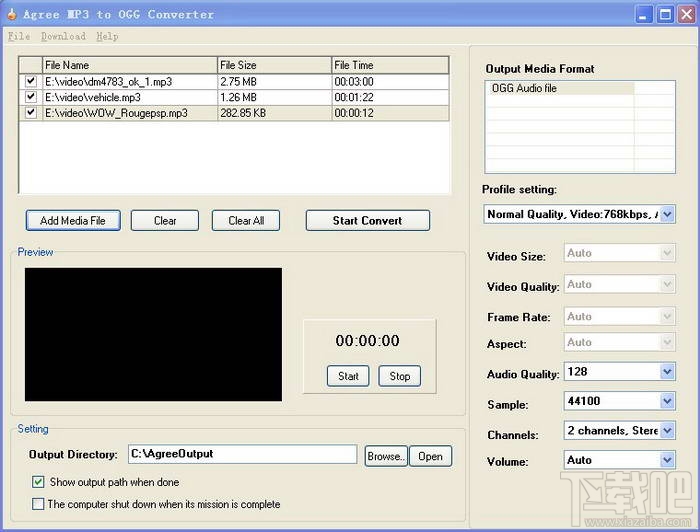700x532 pixels.
Task: Click the 1.26 MB file size cell
Action: click(275, 97)
